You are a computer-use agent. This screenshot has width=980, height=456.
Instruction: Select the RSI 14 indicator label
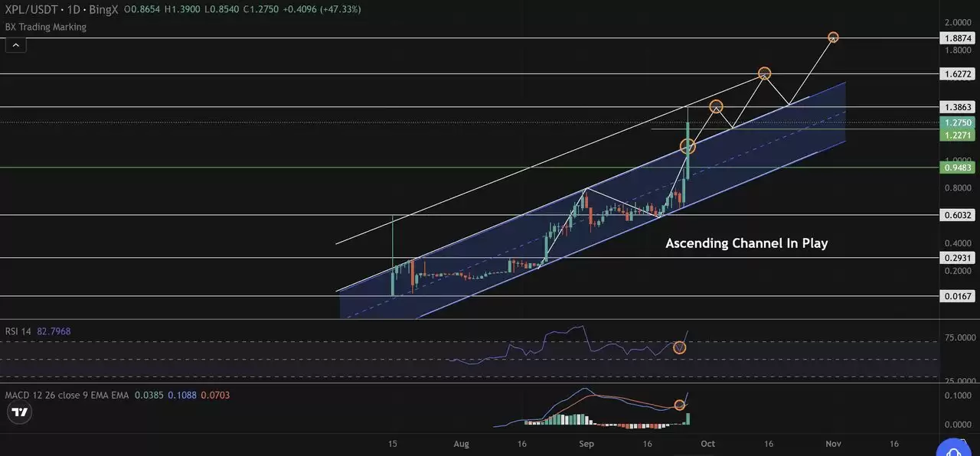(18, 331)
